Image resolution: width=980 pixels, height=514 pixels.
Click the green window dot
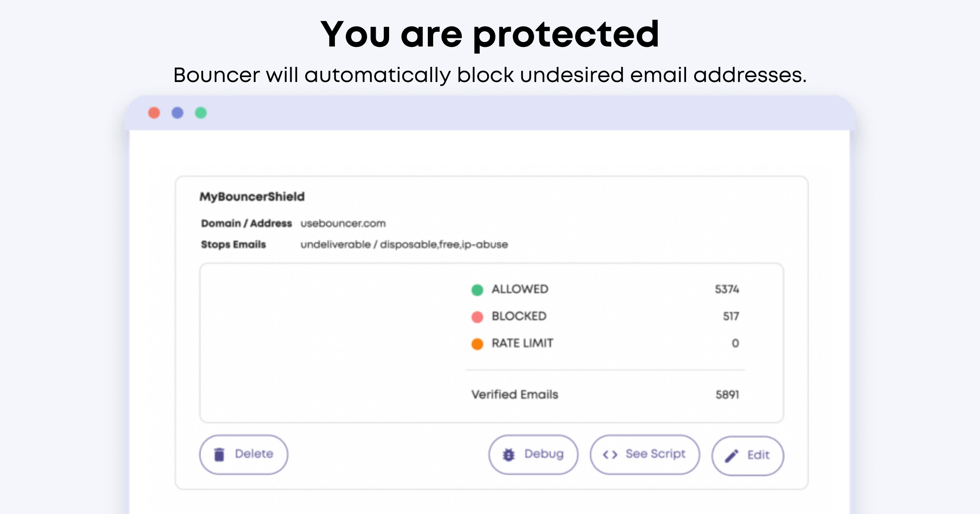click(201, 113)
